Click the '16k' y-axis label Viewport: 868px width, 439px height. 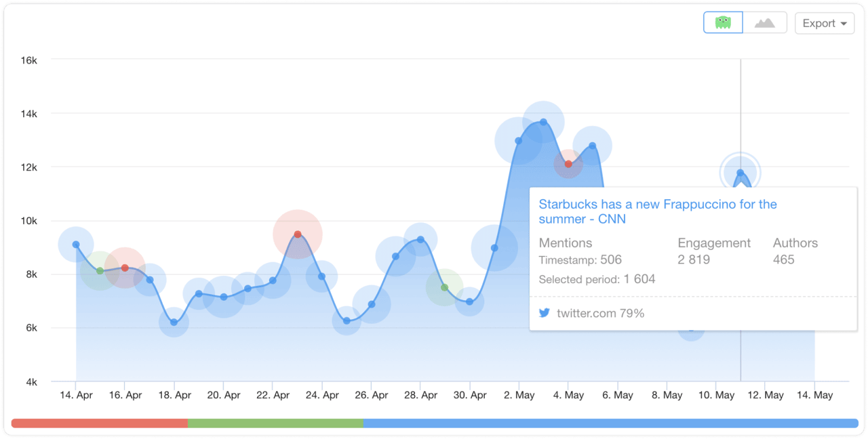(28, 60)
